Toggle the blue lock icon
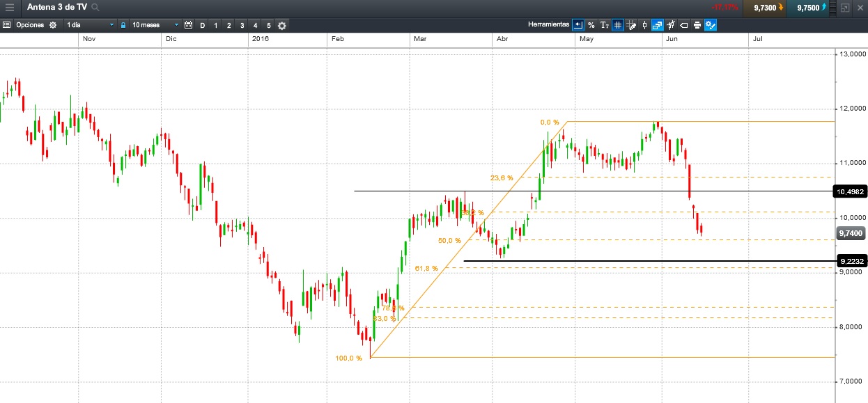This screenshot has width=868, height=403. point(123,25)
